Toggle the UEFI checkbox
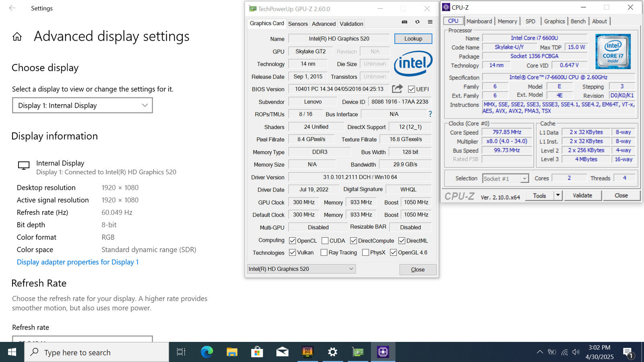 tap(411, 89)
